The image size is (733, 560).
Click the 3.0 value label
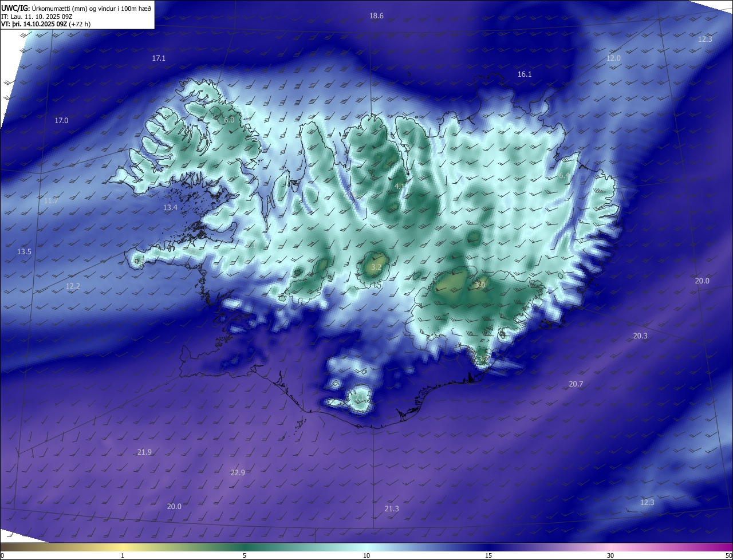480,285
